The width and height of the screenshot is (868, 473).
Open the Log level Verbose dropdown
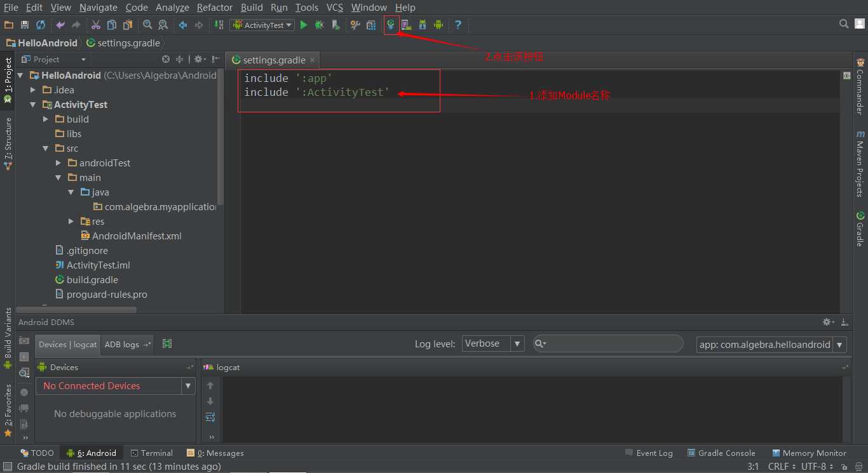tap(492, 343)
